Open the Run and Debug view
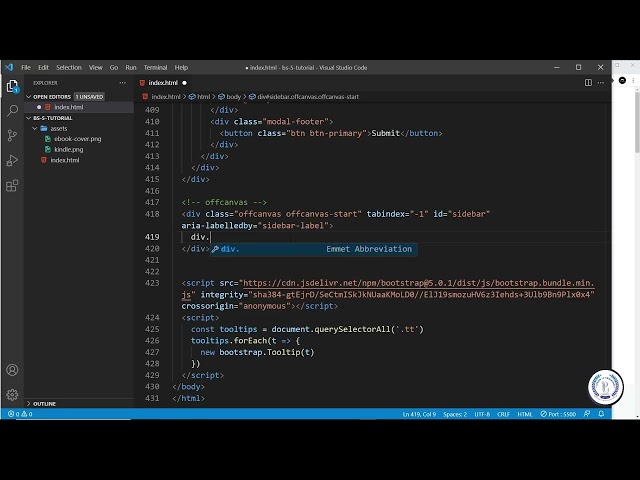This screenshot has width=640, height=480. click(12, 160)
